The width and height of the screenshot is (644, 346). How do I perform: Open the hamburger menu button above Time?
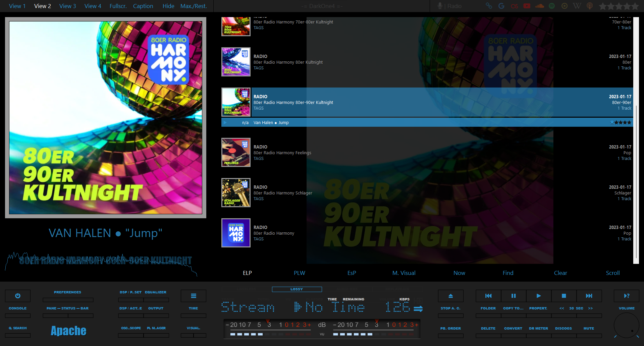[194, 296]
